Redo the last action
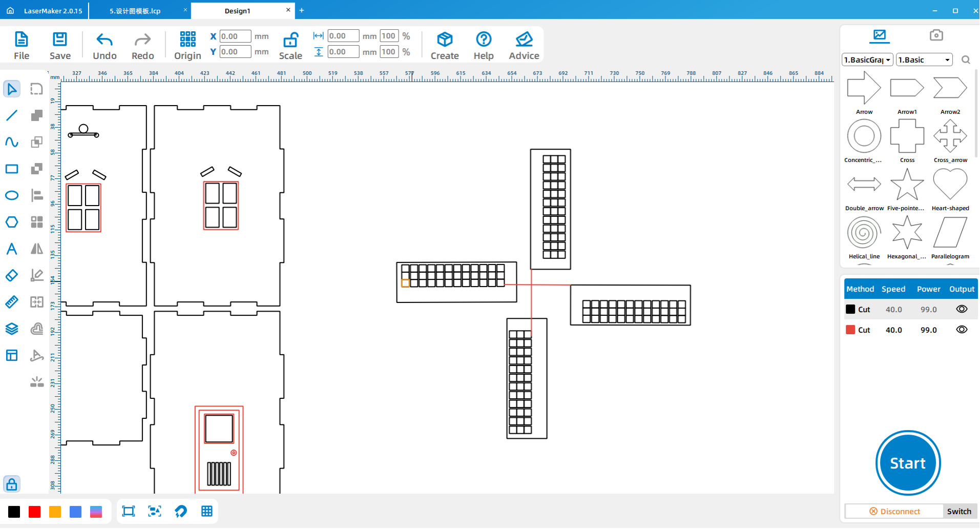 point(142,46)
